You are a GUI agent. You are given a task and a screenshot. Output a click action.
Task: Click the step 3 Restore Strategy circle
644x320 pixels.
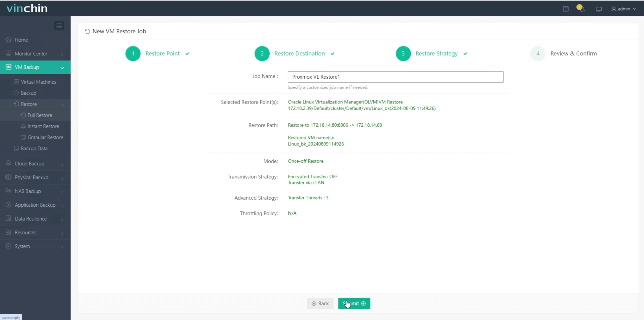click(x=403, y=53)
